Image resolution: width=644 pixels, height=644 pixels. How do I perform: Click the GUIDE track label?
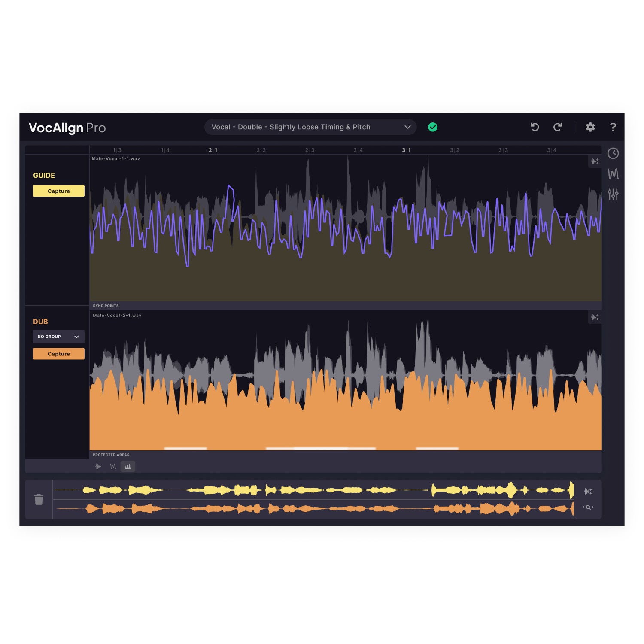[44, 176]
